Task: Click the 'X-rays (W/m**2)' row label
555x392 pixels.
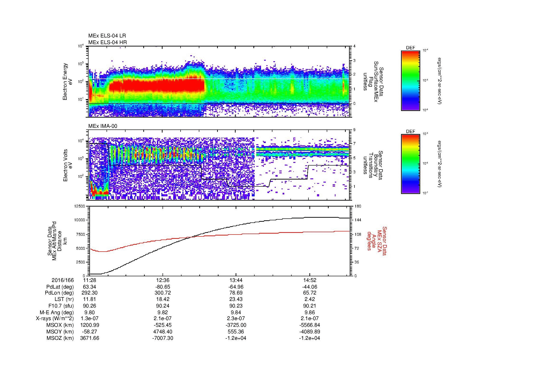Action: [55, 318]
